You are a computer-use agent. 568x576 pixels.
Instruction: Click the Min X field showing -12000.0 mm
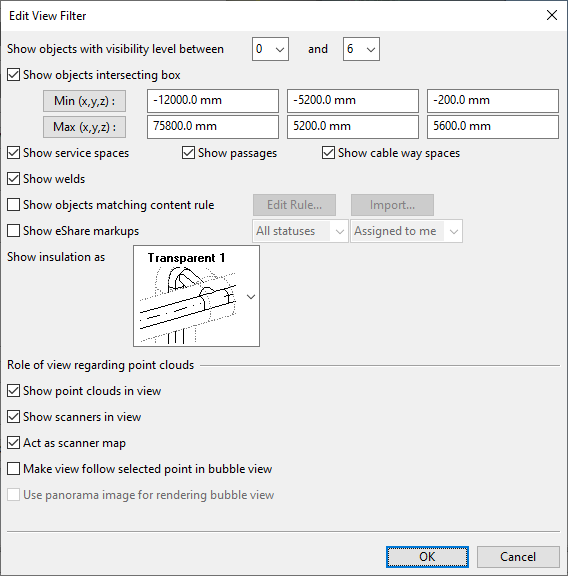click(213, 101)
